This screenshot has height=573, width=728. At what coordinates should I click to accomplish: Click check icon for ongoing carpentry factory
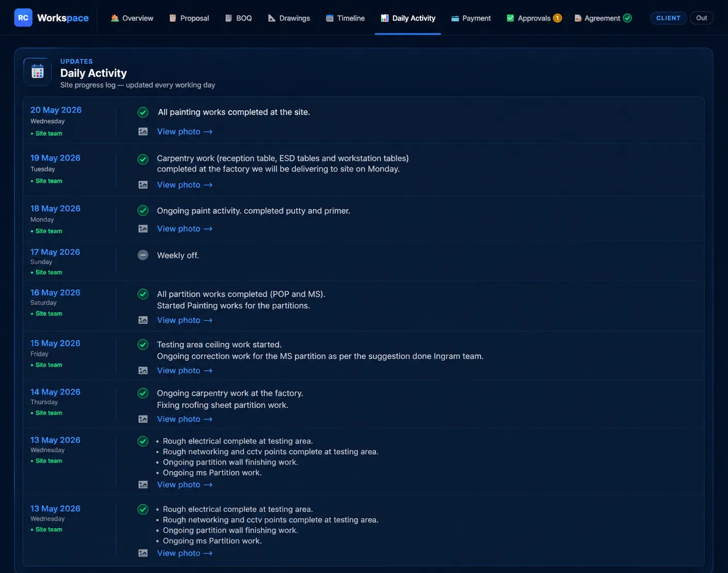tap(143, 393)
